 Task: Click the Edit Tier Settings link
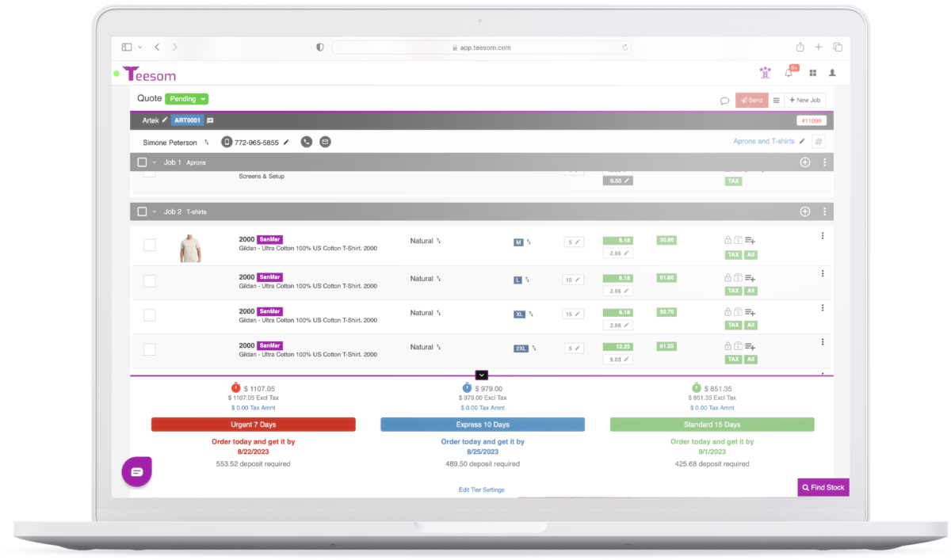point(481,490)
